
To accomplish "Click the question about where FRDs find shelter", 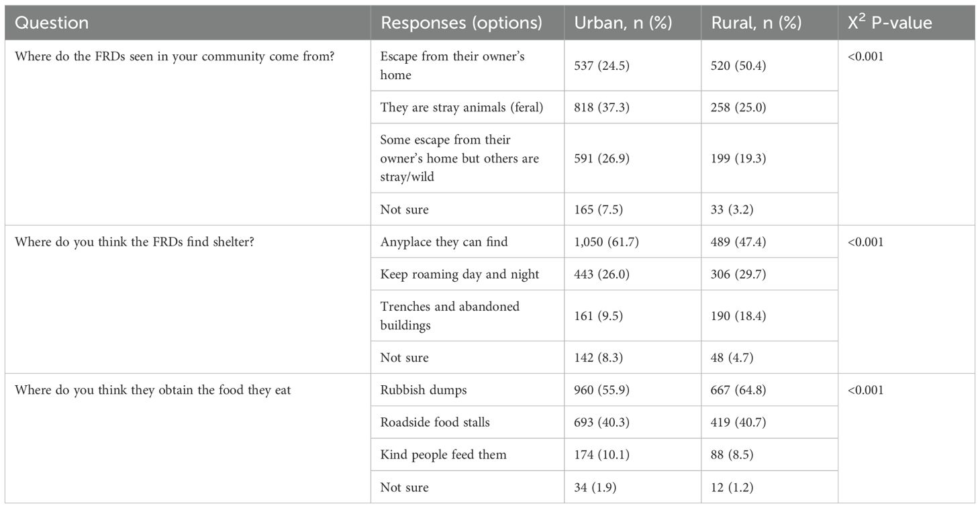I will click(139, 242).
